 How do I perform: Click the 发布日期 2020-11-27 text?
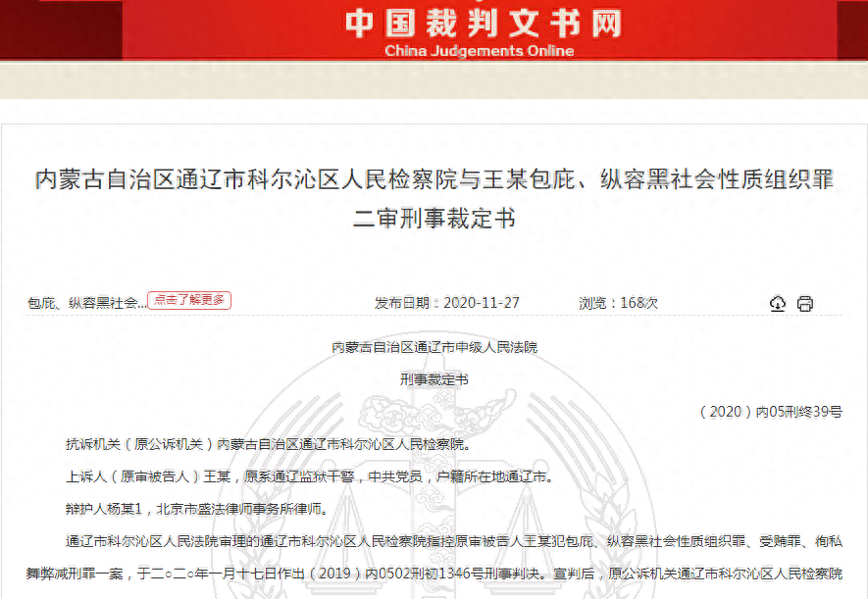pos(447,303)
